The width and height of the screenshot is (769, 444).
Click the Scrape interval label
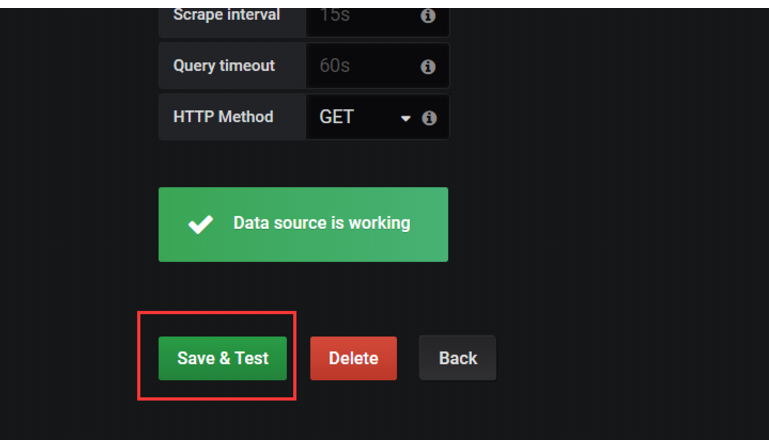coord(226,15)
